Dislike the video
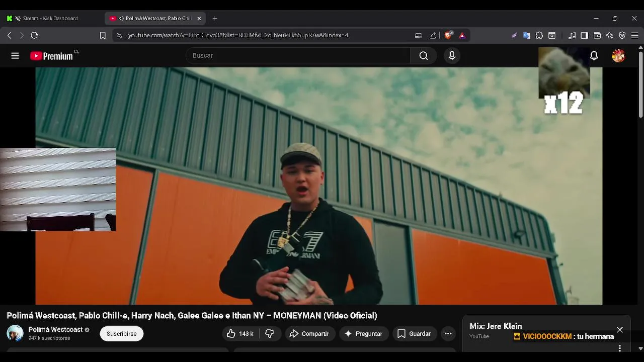Image resolution: width=644 pixels, height=362 pixels. coord(270,334)
